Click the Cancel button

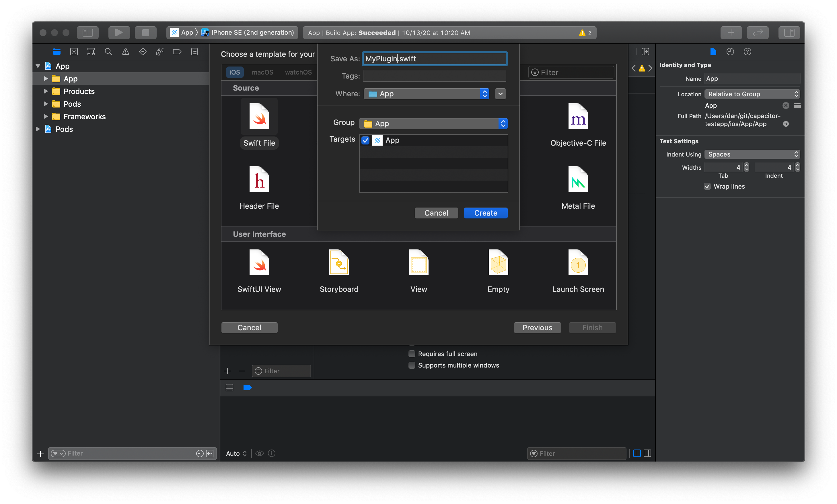(x=437, y=213)
